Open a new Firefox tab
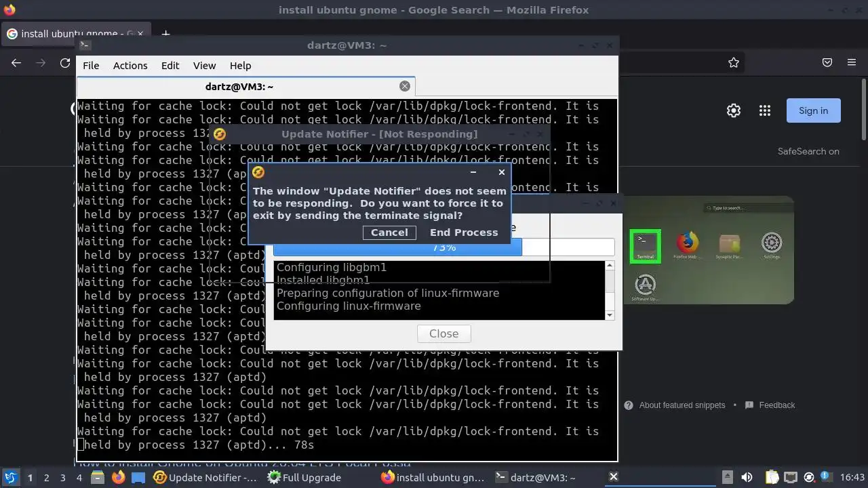868x488 pixels. (165, 33)
